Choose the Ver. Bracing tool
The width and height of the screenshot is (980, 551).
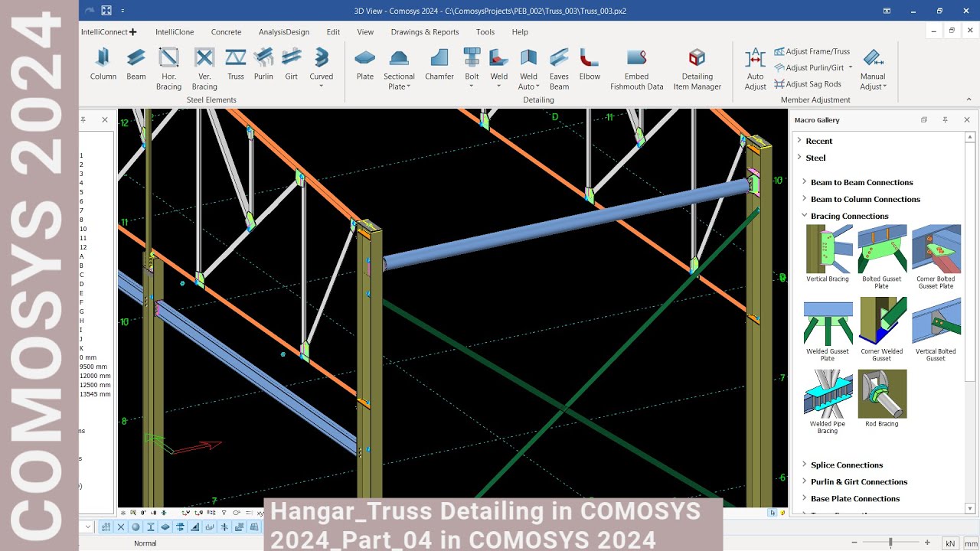(204, 69)
